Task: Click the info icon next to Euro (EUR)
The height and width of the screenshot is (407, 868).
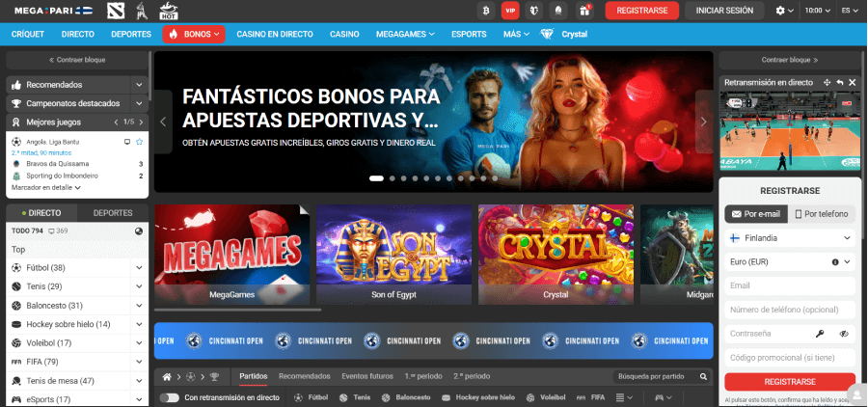Action: pyautogui.click(x=835, y=262)
